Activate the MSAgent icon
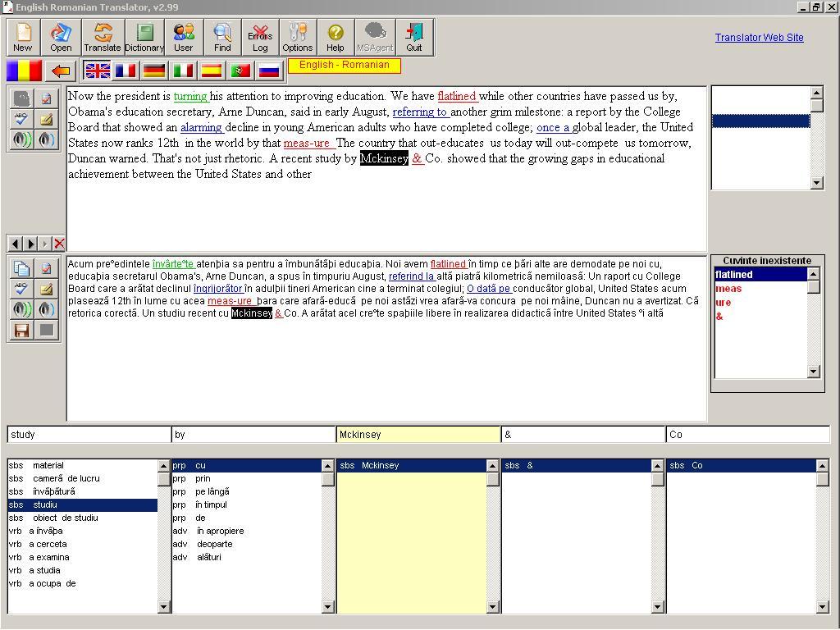 pyautogui.click(x=375, y=37)
